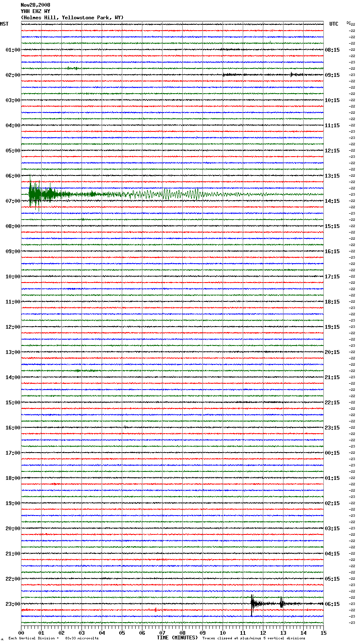The width and height of the screenshot is (357, 644).
Task: Click the 03:15 UTC time label
Action: click(x=332, y=529)
